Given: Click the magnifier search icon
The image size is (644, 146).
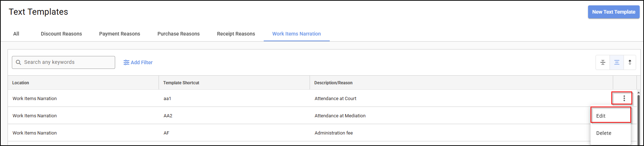Looking at the screenshot, I should point(19,62).
